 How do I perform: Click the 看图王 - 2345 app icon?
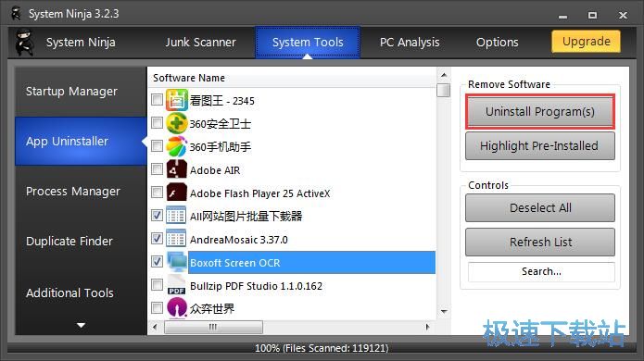click(177, 100)
